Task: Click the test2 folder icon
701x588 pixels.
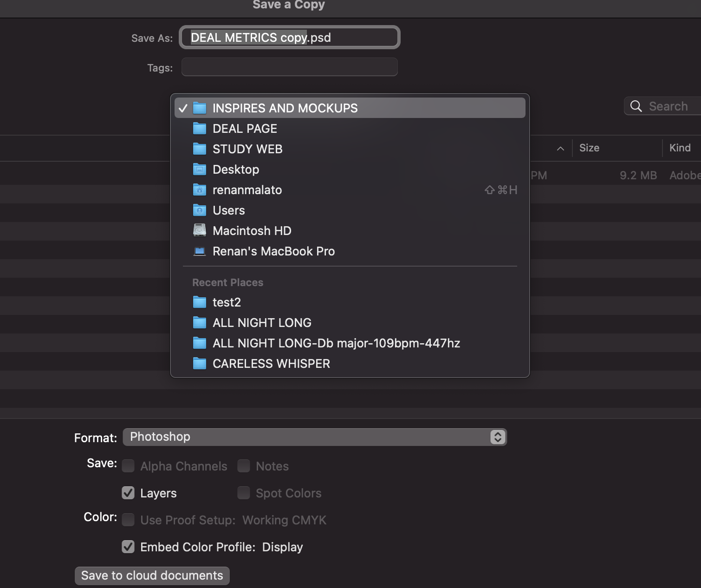Action: click(x=199, y=302)
